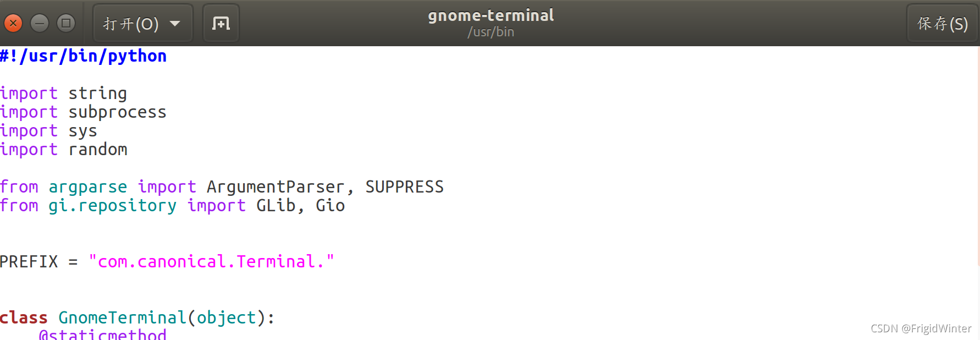Image resolution: width=980 pixels, height=340 pixels.
Task: Click the word random in the code
Action: (x=98, y=150)
